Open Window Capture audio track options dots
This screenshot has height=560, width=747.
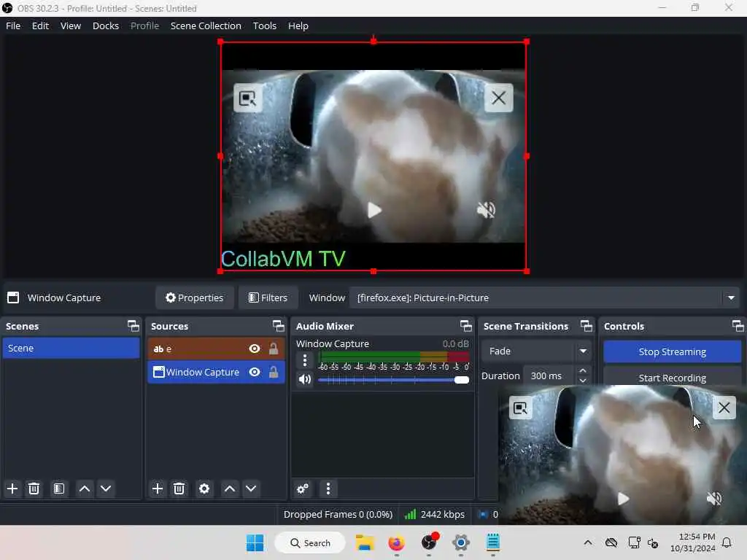pyautogui.click(x=305, y=360)
